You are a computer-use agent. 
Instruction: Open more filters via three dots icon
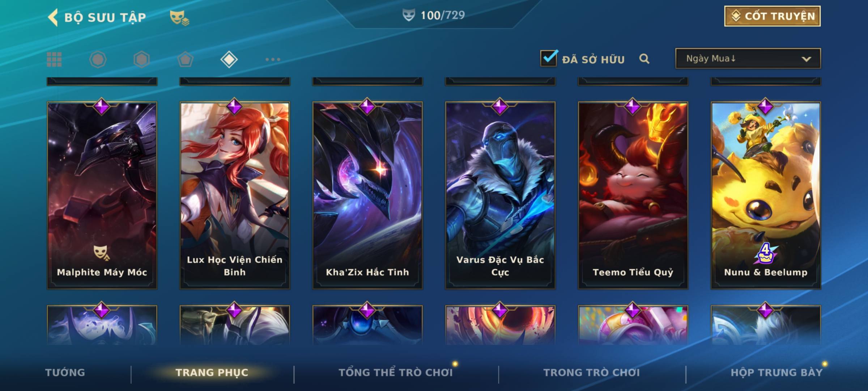pos(273,59)
